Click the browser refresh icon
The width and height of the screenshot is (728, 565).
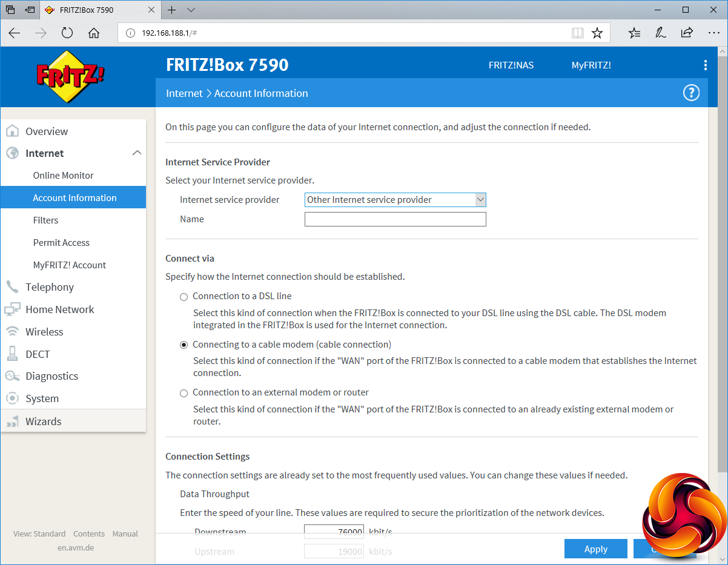[67, 33]
